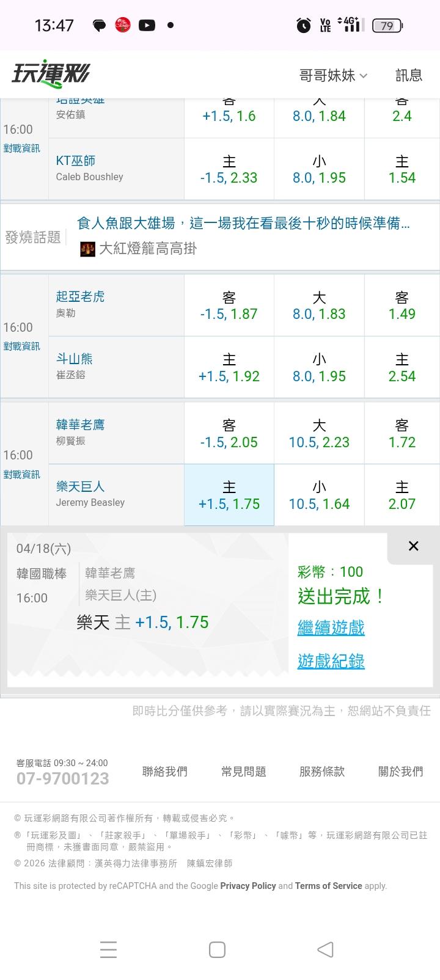Select 起亞老虎 大 8.0, 1.83 over bet
Screen dimensions: 440x980
(319, 305)
